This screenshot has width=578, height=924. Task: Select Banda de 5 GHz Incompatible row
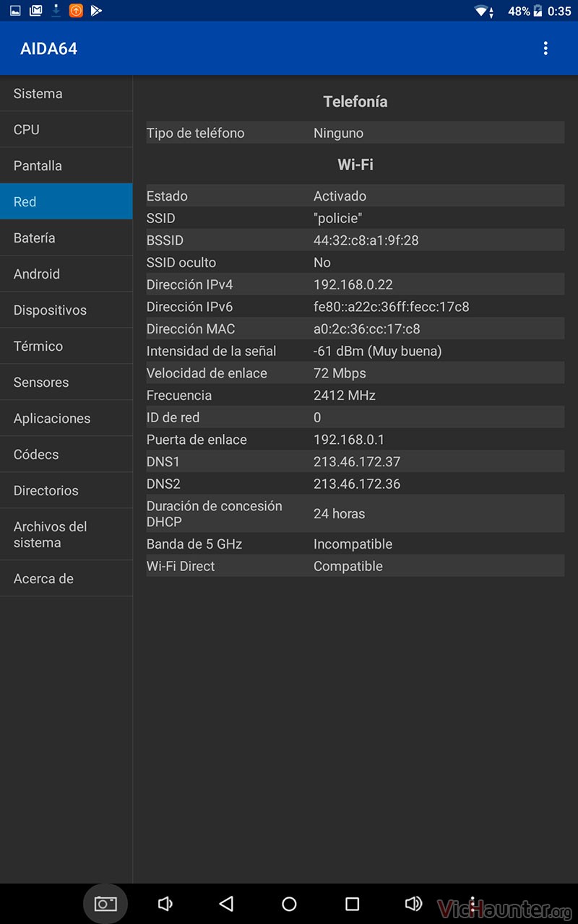[355, 544]
